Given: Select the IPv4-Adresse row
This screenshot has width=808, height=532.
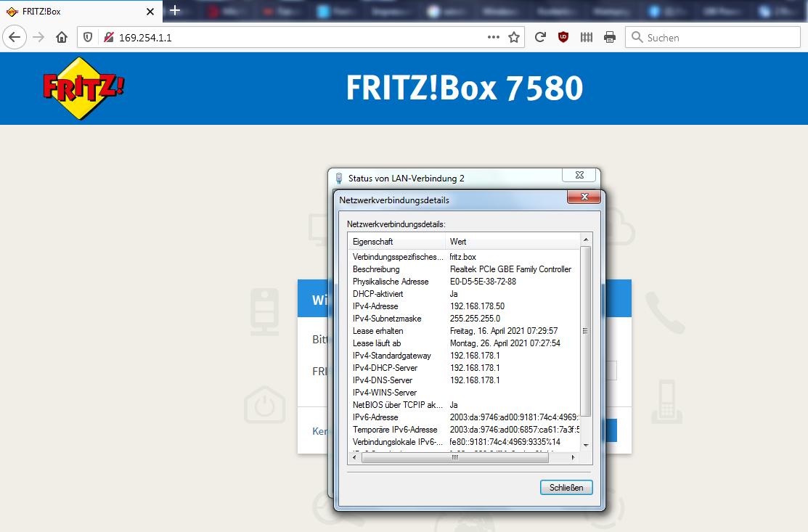Looking at the screenshot, I should point(464,306).
